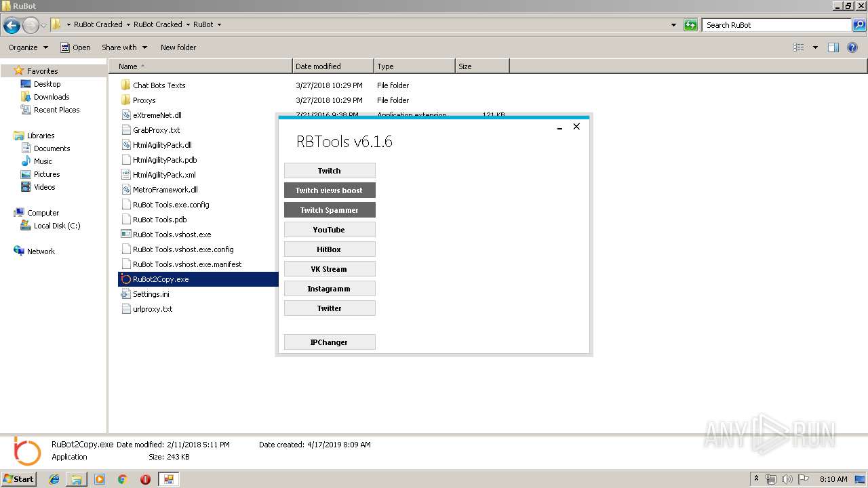The width and height of the screenshot is (868, 488).
Task: Sort by Size column header
Action: pyautogui.click(x=482, y=66)
